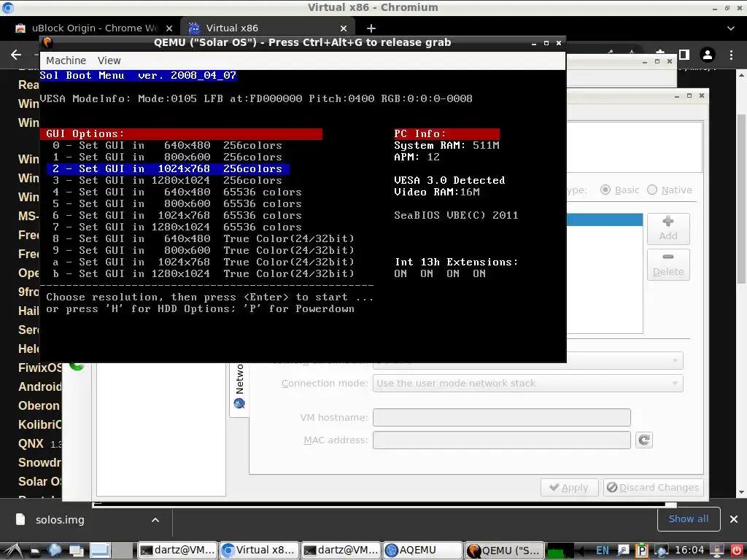This screenshot has height=560, width=747.
Task: Click the tab search chevron in Chromium
Action: 731,28
